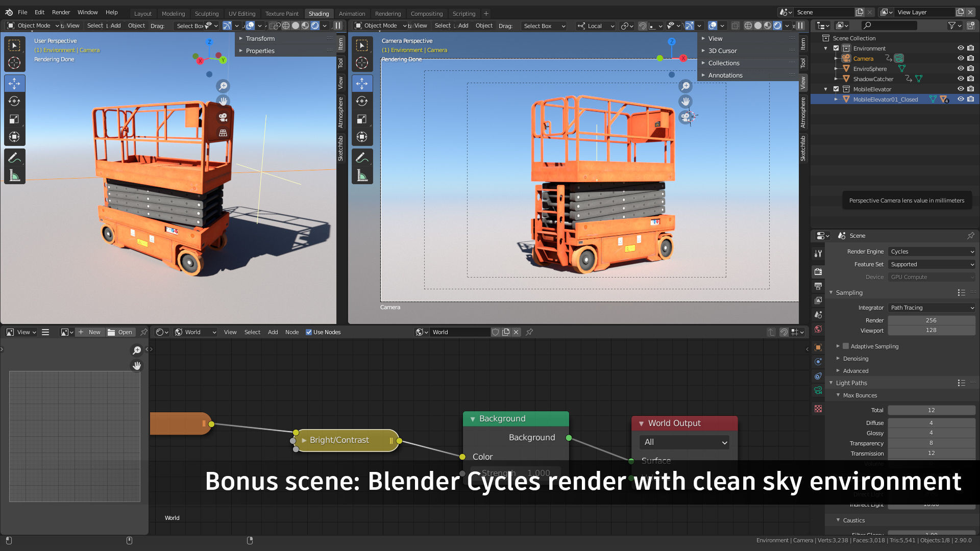980x551 pixels.
Task: Pin the Scene properties panel
Action: (x=970, y=236)
